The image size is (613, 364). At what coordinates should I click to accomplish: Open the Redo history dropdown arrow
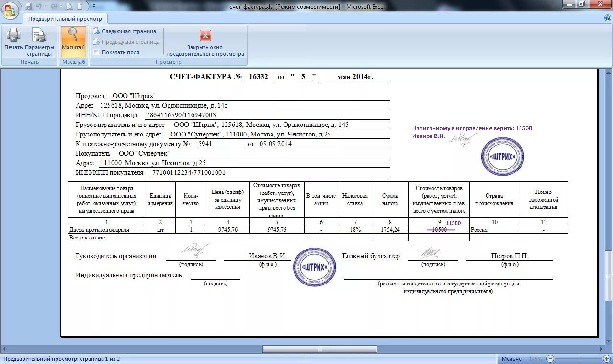tap(60, 6)
